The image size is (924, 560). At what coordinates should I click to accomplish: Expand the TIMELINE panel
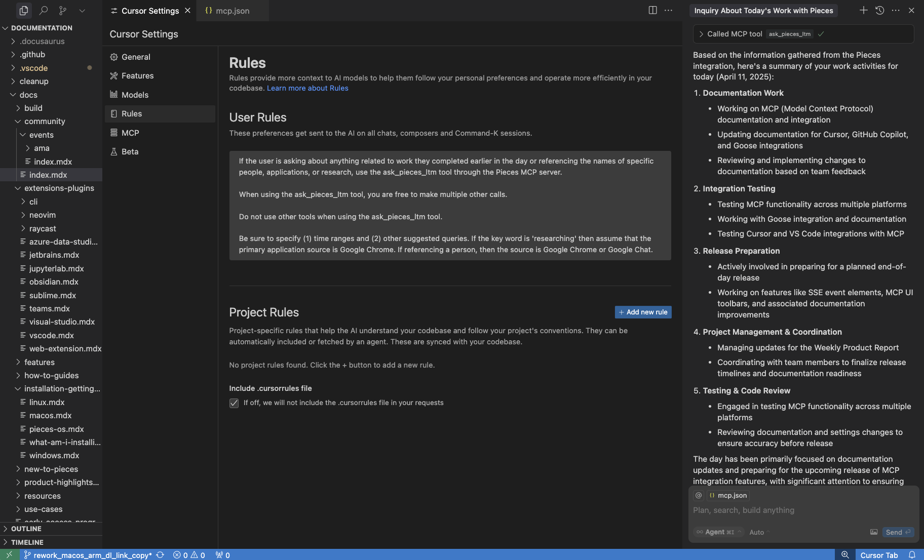pos(51,542)
